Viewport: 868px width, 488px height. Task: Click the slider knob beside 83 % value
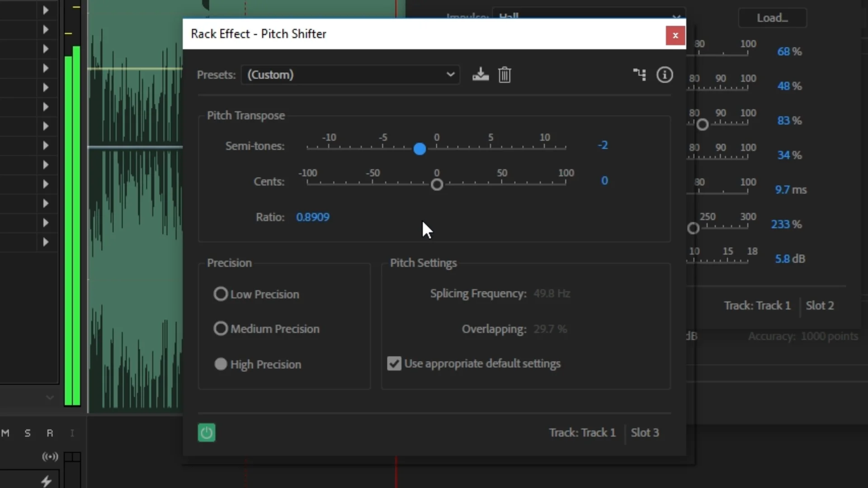pos(702,124)
